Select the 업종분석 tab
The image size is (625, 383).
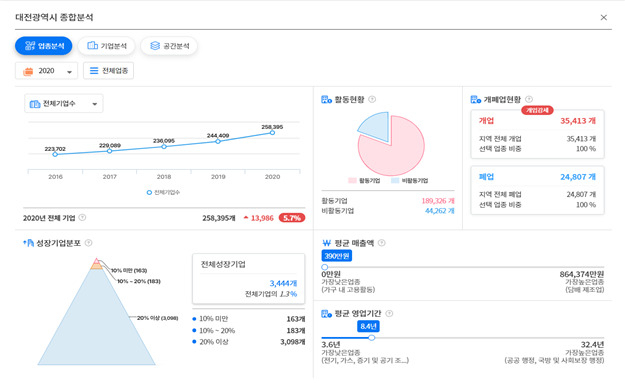pyautogui.click(x=44, y=46)
